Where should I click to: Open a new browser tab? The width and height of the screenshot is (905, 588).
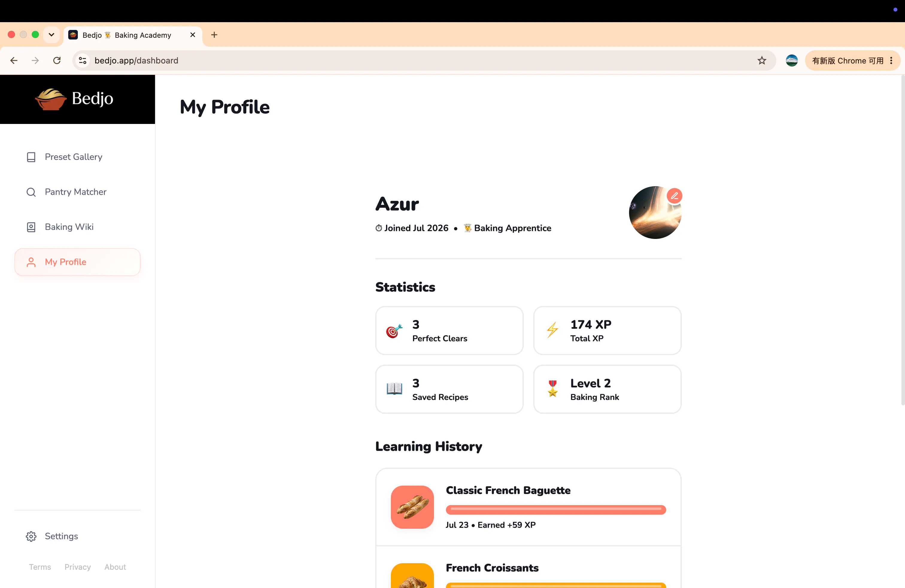tap(214, 35)
